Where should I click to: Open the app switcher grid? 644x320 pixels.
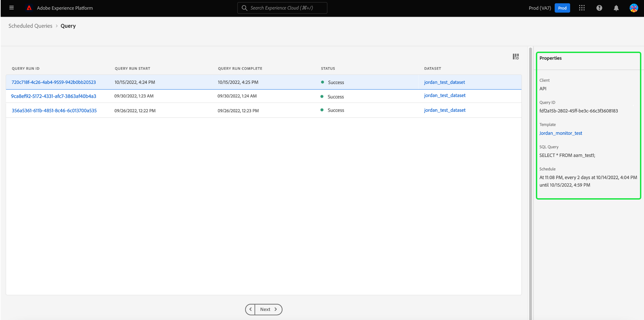point(582,8)
